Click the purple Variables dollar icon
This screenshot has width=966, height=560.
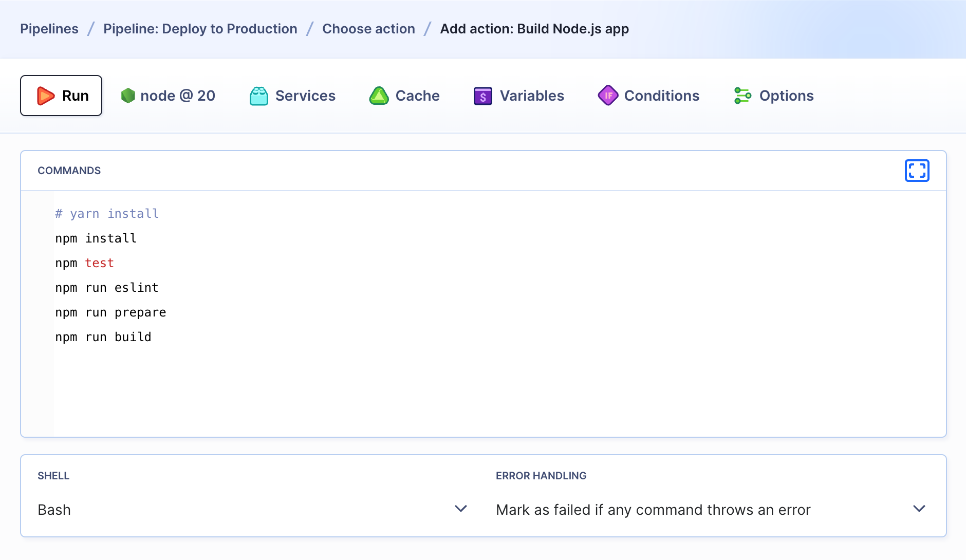(483, 96)
